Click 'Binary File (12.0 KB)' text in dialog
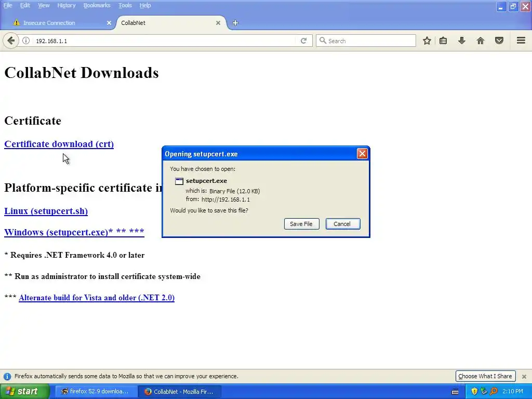532x399 pixels. point(234,191)
